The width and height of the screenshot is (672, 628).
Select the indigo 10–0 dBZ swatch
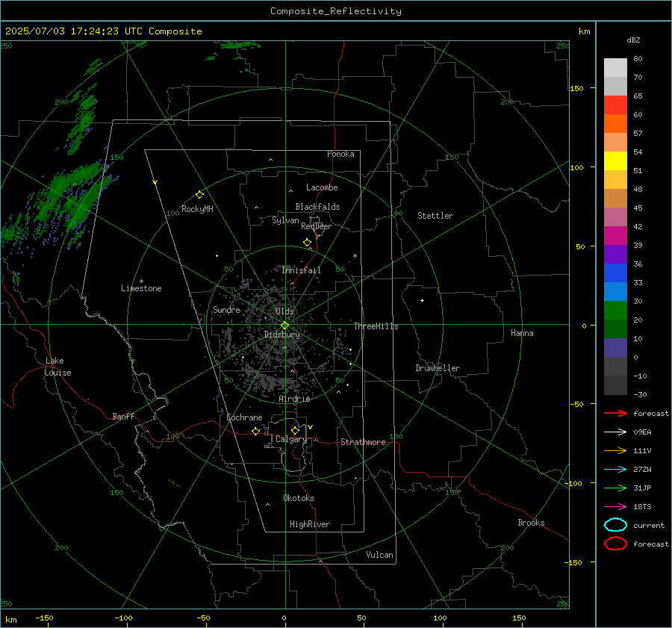click(x=615, y=347)
